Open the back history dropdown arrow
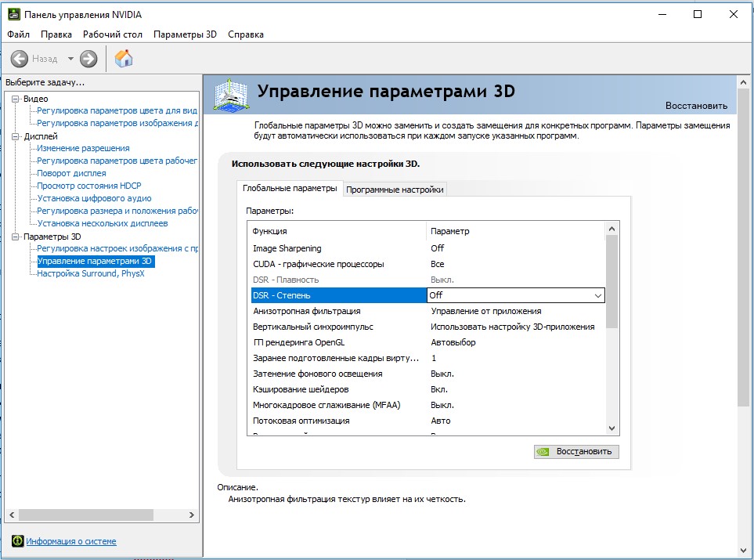Viewport: 754px width, 560px height. coord(70,59)
